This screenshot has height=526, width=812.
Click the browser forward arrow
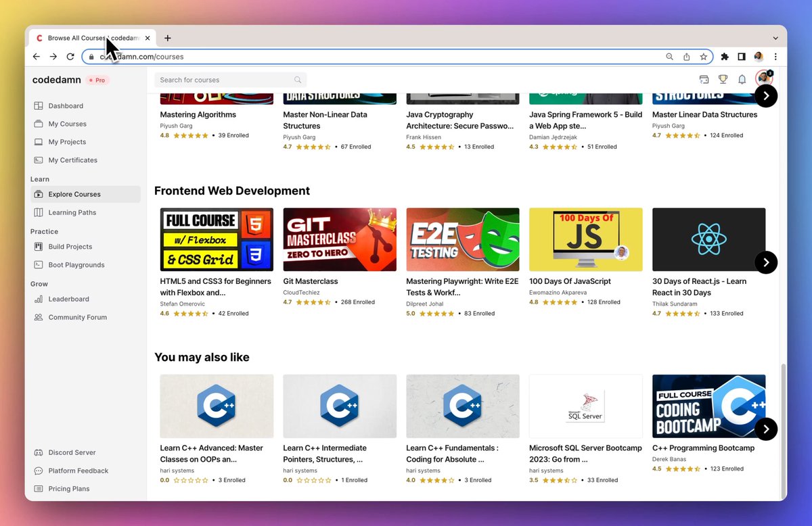coord(53,57)
